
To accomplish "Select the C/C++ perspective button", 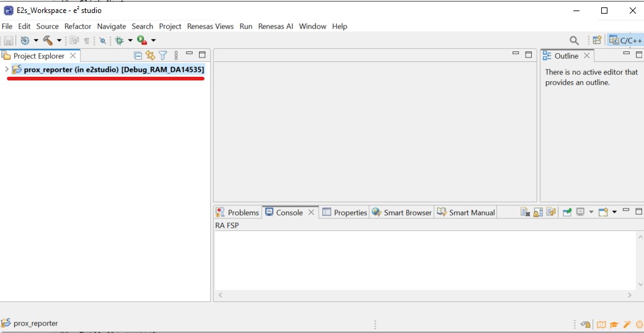I will (625, 40).
